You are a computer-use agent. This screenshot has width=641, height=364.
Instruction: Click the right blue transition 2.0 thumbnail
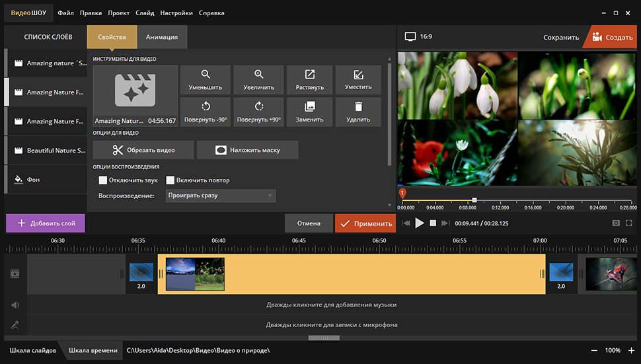pos(561,272)
